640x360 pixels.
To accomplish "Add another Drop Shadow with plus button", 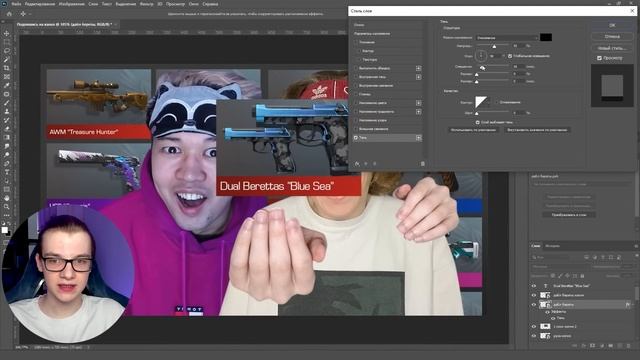I will click(418, 138).
